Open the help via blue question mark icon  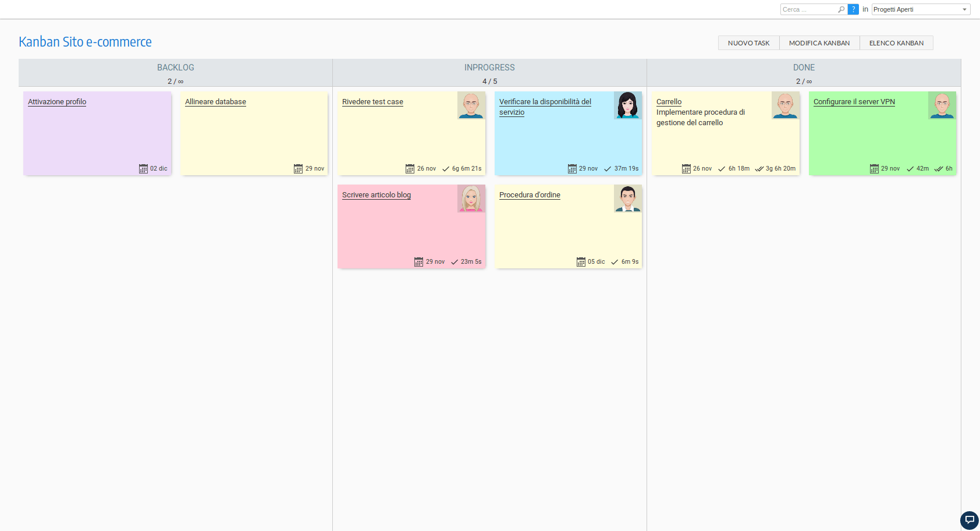tap(853, 9)
